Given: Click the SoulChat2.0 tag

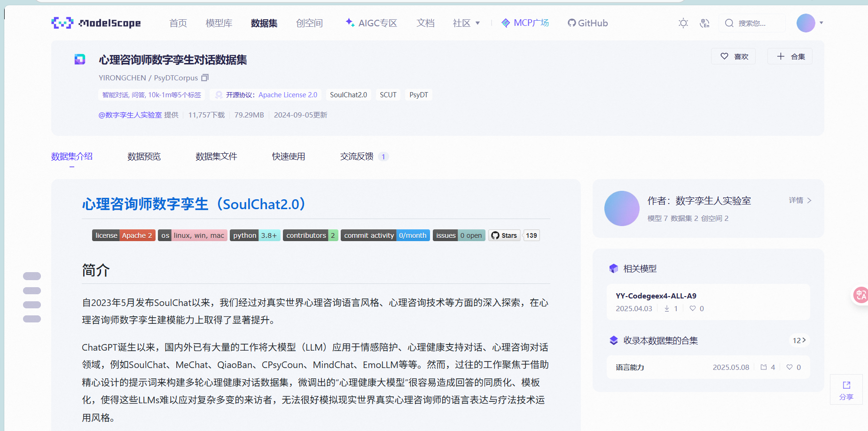Looking at the screenshot, I should (x=348, y=95).
